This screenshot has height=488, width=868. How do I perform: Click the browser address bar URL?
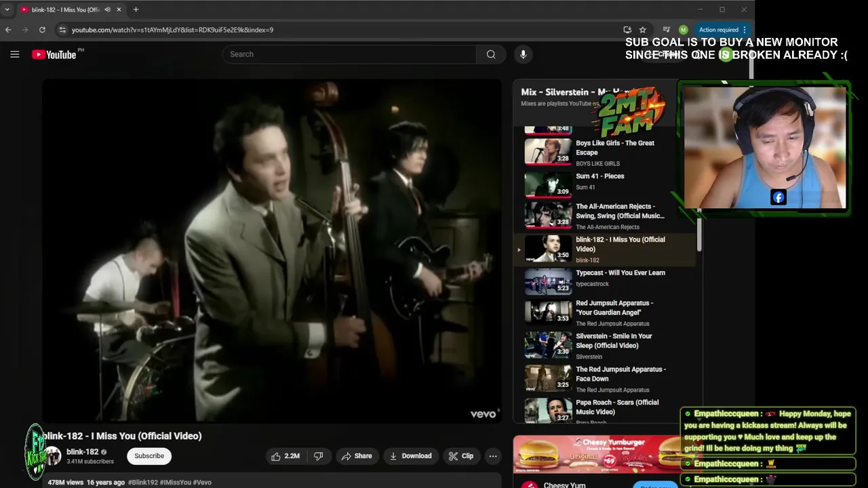tap(172, 30)
